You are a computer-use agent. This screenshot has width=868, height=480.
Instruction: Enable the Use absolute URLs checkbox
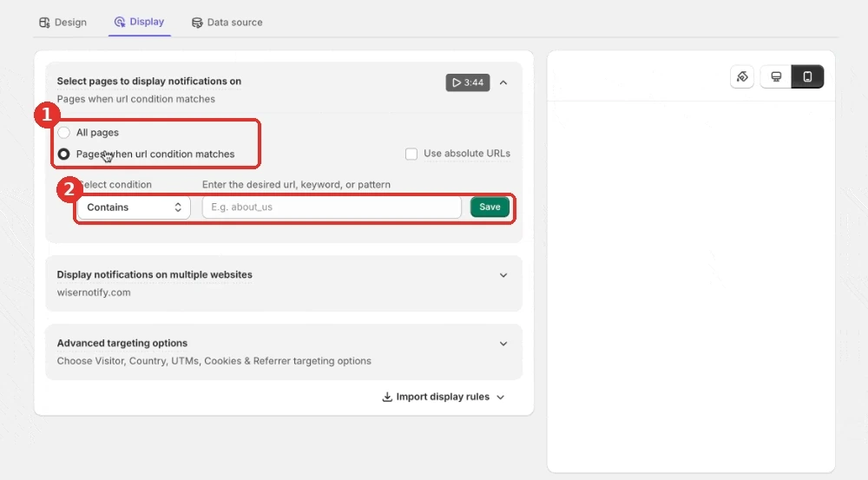click(411, 154)
